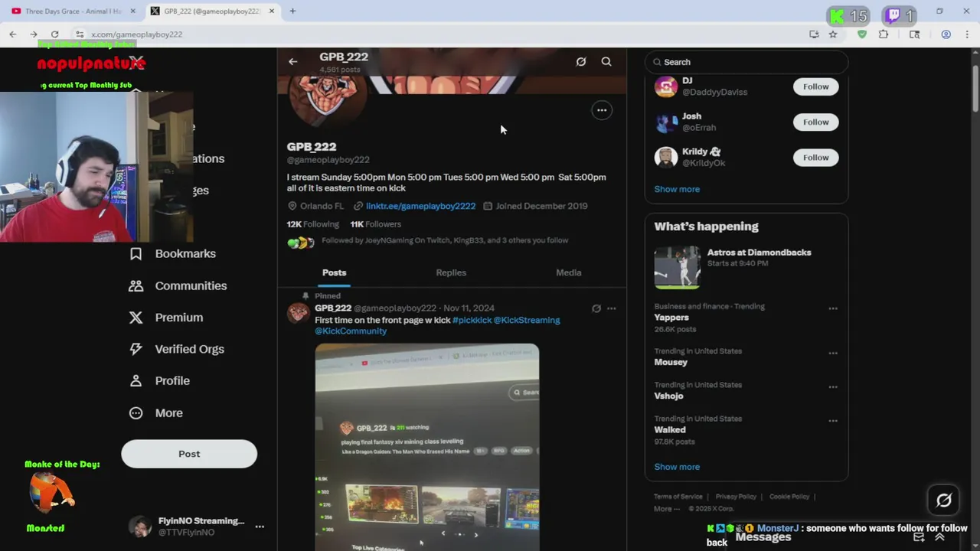Open options for Walked trend
The image size is (980, 551).
click(833, 420)
